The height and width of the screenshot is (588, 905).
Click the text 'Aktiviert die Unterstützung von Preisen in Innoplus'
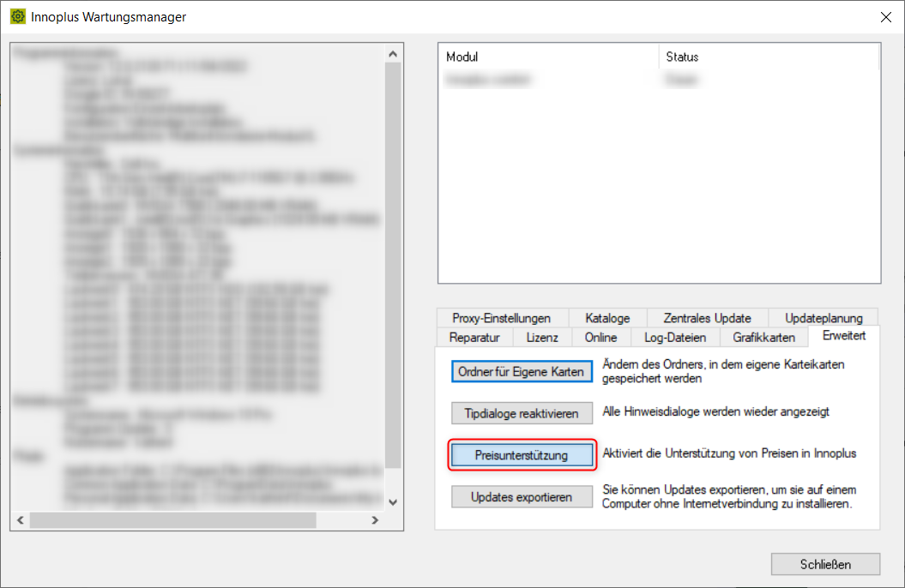pos(729,453)
